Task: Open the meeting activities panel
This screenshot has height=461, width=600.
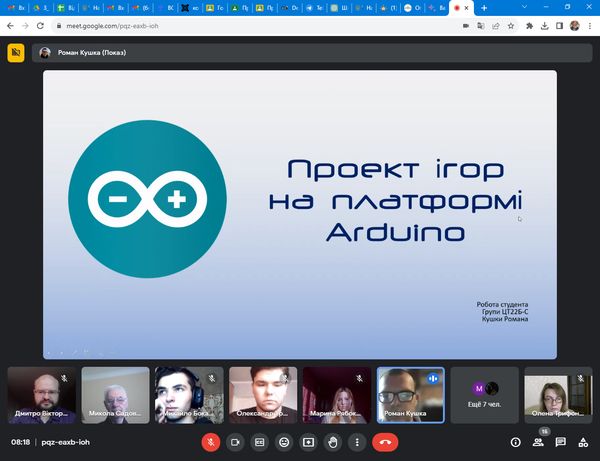Action: pyautogui.click(x=583, y=441)
